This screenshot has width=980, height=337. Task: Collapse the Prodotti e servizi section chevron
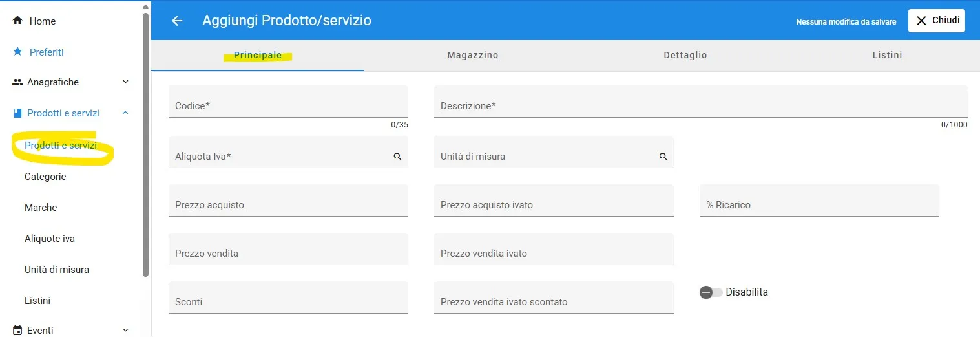pyautogui.click(x=125, y=113)
